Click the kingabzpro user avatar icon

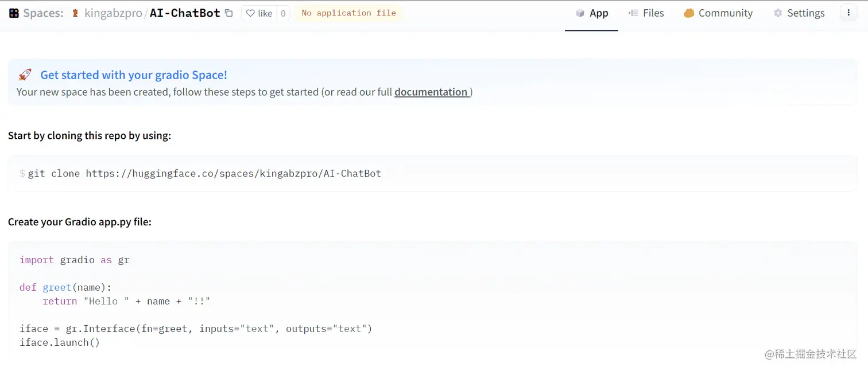75,13
